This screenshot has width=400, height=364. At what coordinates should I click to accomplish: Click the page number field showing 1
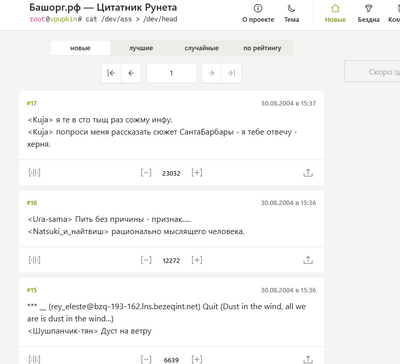(171, 73)
